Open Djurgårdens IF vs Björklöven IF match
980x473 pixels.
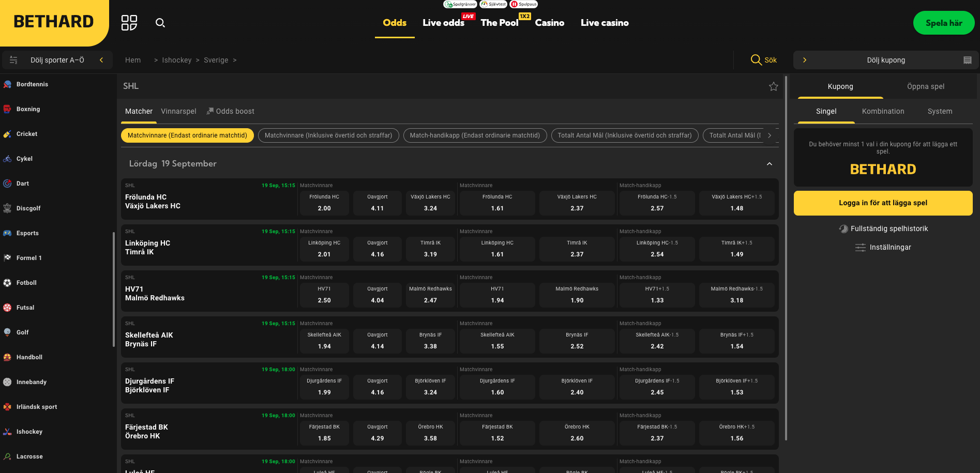(x=149, y=386)
